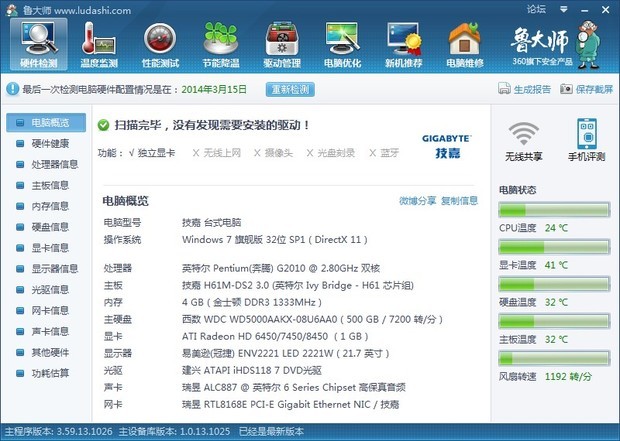Open 驱动管理 driver management icon
620x441 pixels.
tap(282, 44)
